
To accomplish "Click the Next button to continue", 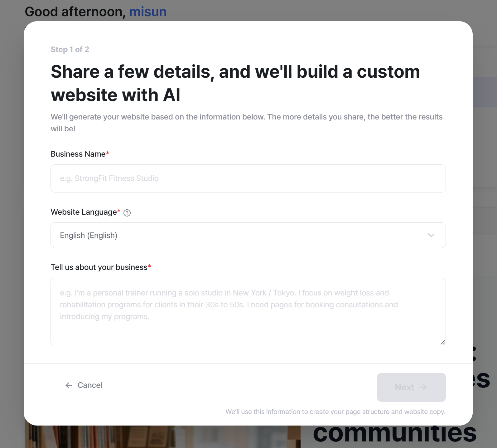I will click(x=411, y=387).
